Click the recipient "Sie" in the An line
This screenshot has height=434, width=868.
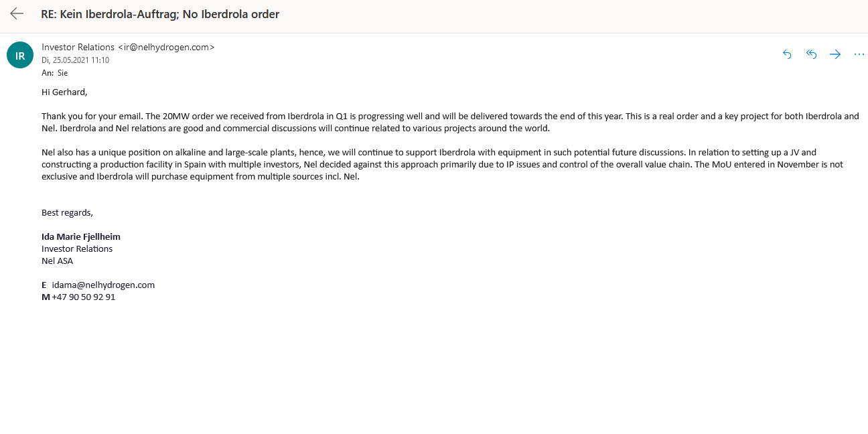(x=62, y=73)
